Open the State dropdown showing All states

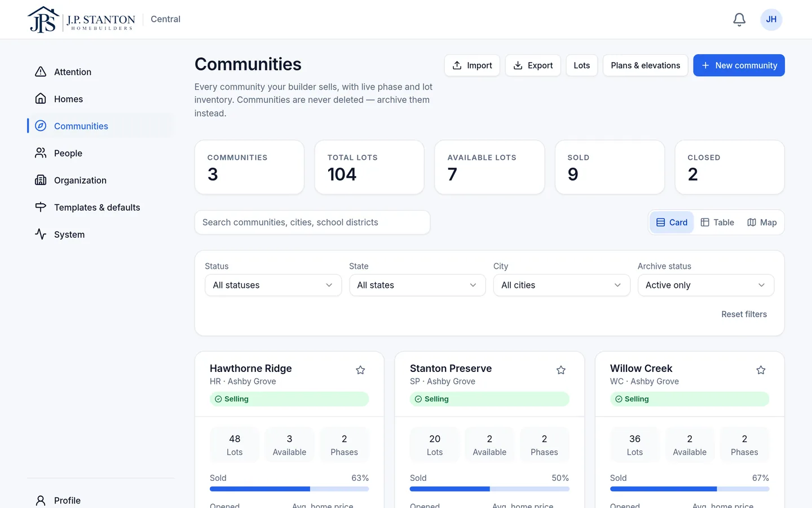pos(417,285)
